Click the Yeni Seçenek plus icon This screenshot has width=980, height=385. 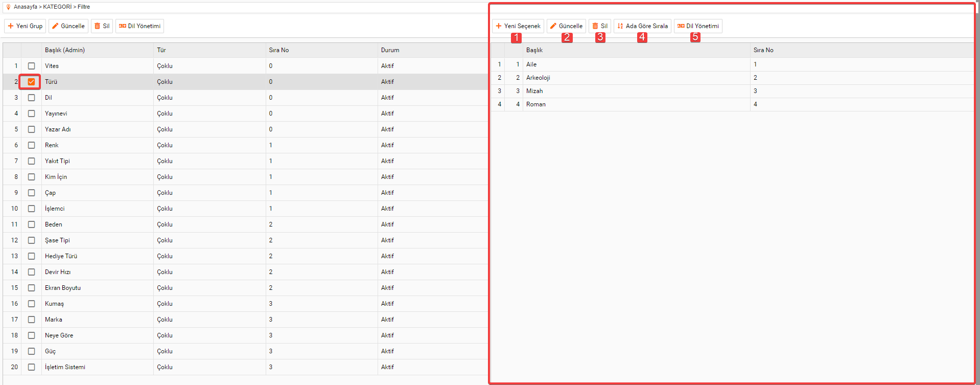499,26
